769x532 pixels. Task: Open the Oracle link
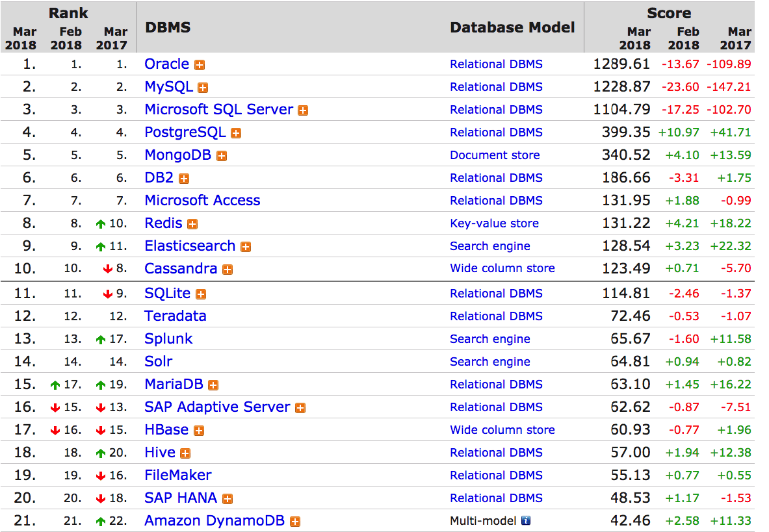click(167, 64)
